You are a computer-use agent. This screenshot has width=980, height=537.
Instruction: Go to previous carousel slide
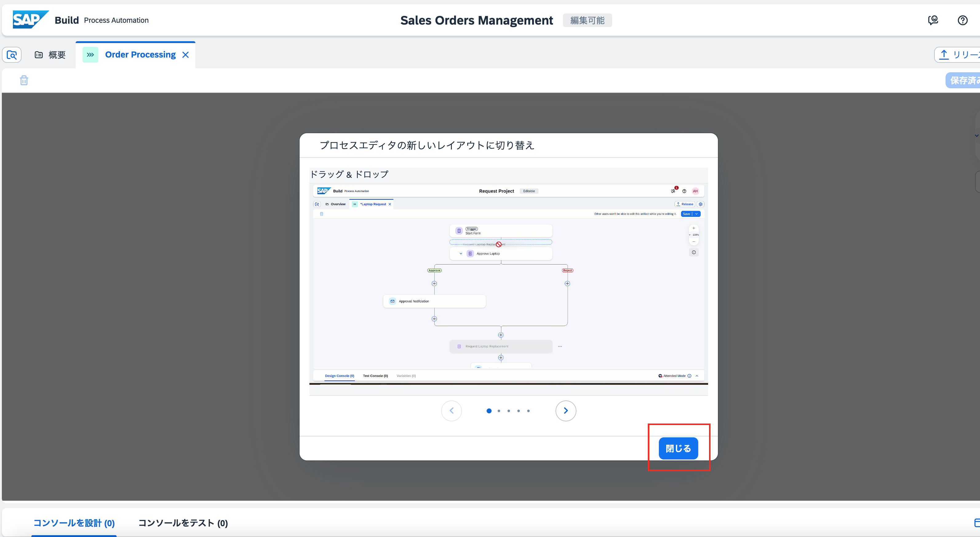[x=452, y=411]
